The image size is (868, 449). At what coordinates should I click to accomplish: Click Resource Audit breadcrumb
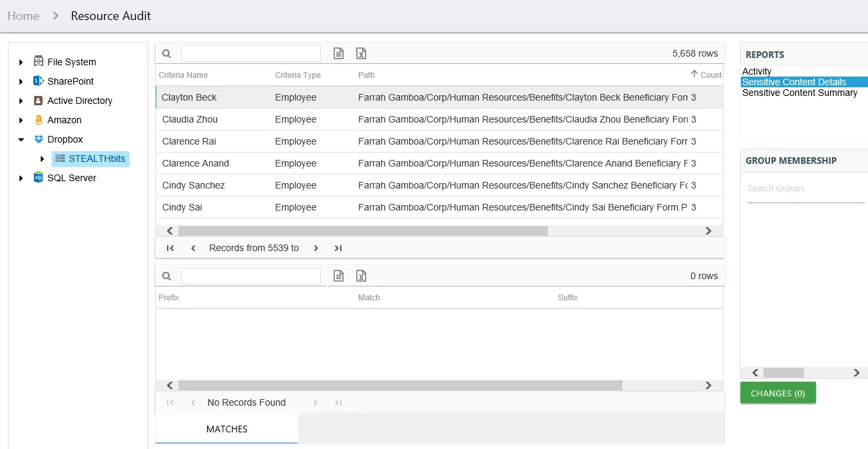(x=111, y=15)
